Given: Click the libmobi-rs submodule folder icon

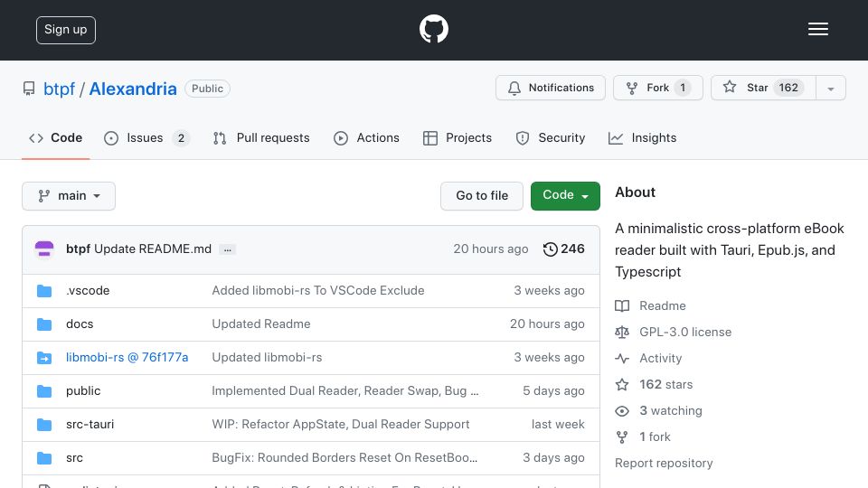Looking at the screenshot, I should pyautogui.click(x=44, y=358).
